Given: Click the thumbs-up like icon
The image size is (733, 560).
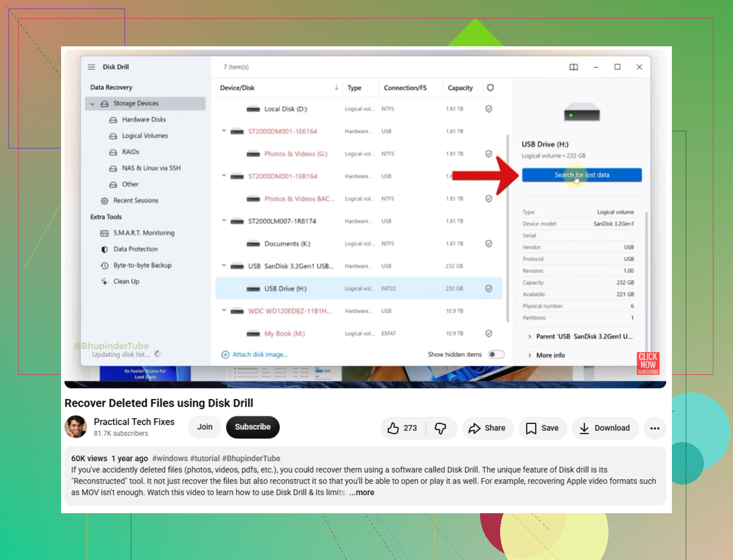Looking at the screenshot, I should tap(393, 428).
